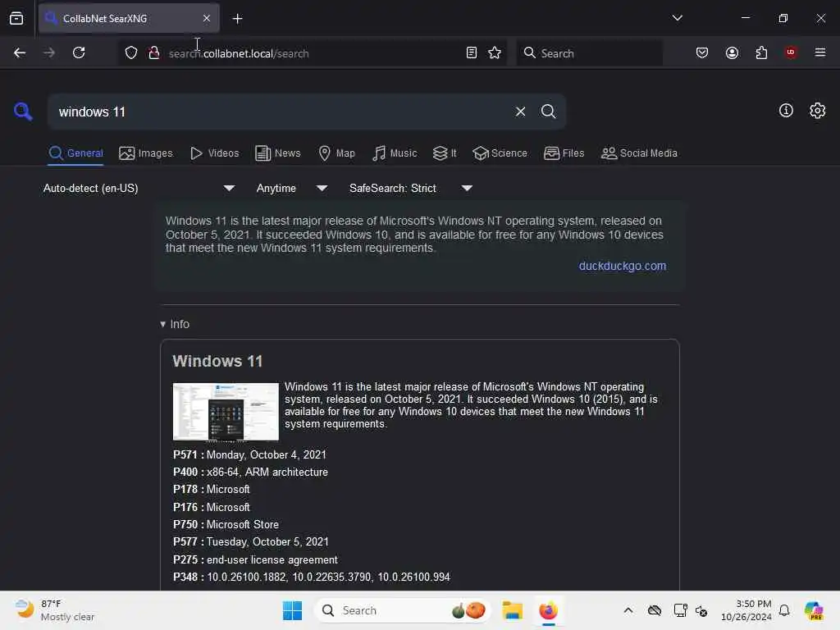Select the General tab

click(75, 153)
